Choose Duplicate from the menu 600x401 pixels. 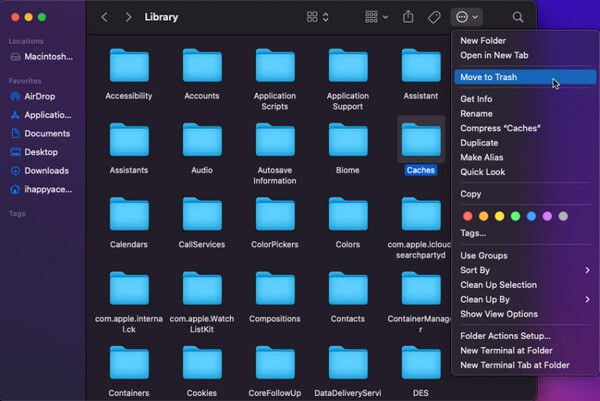coord(525,143)
